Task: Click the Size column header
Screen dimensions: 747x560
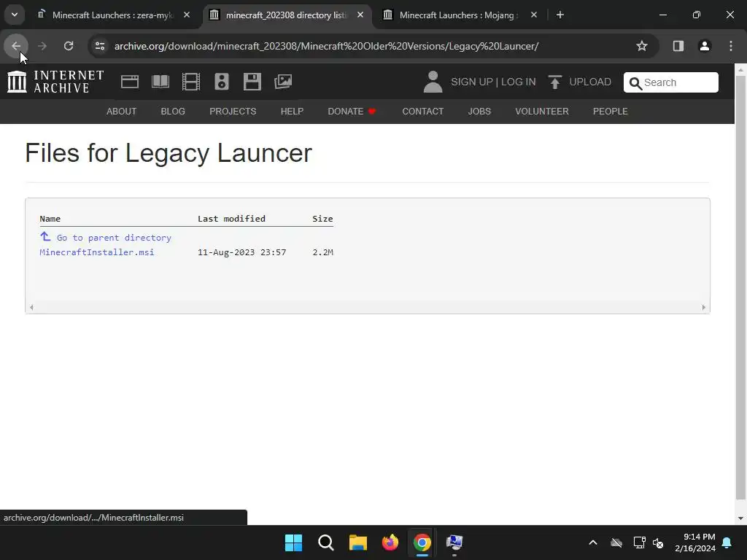Action: [322, 219]
